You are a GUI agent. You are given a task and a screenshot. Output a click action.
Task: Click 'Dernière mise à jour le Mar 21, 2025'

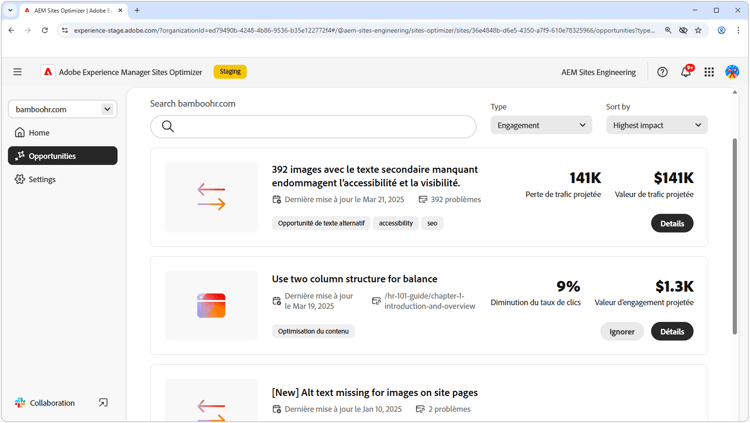[x=344, y=200]
